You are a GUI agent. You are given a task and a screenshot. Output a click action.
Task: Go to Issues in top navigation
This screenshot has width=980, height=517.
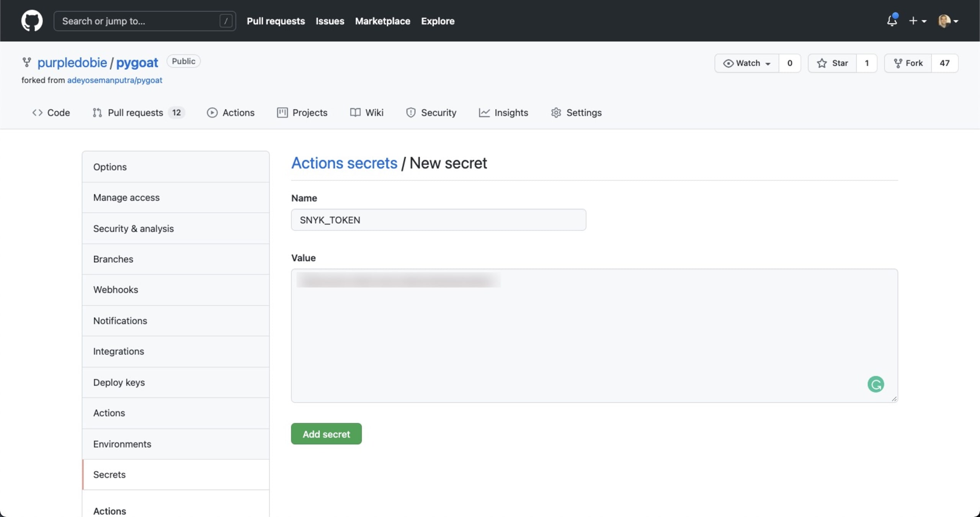point(330,21)
